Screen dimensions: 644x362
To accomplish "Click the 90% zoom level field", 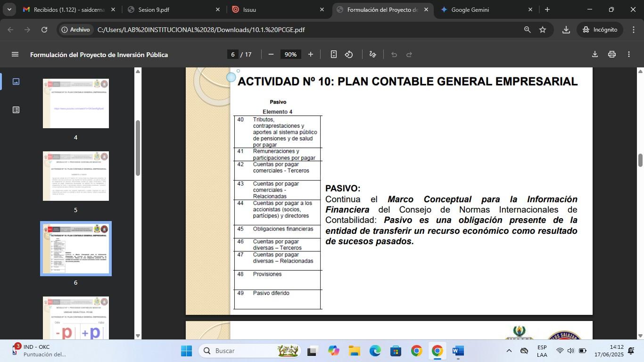I will pos(290,55).
